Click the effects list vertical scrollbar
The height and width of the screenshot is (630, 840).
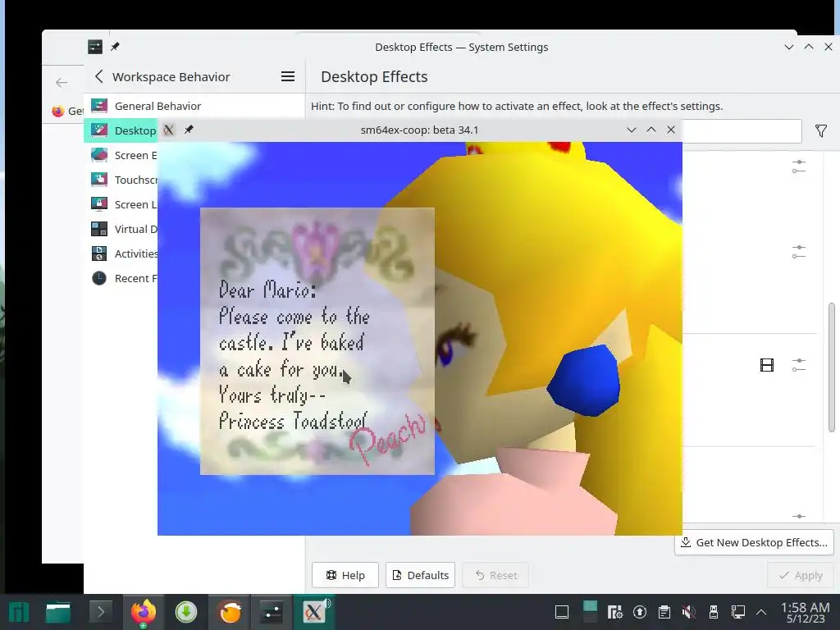(x=832, y=367)
